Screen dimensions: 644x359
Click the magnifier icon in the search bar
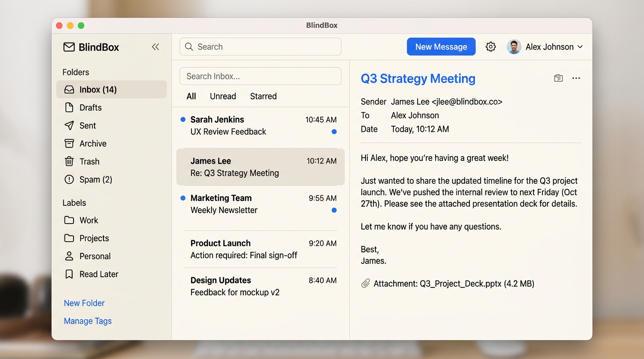point(189,47)
